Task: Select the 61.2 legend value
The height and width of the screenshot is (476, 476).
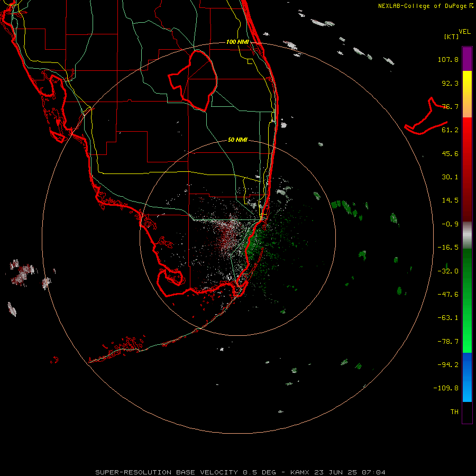Action: tap(450, 130)
